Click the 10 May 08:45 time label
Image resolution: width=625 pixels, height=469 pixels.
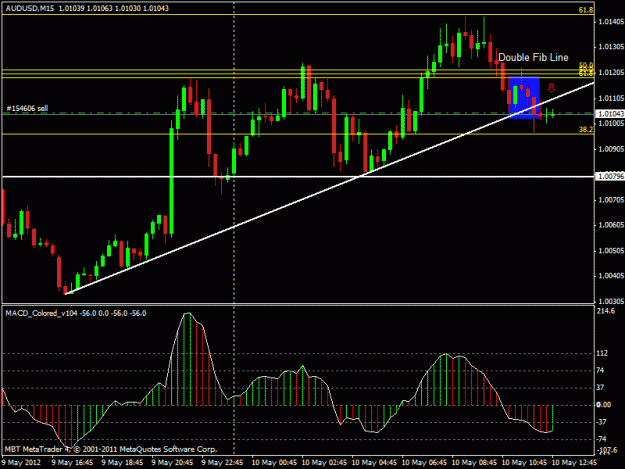(474, 463)
